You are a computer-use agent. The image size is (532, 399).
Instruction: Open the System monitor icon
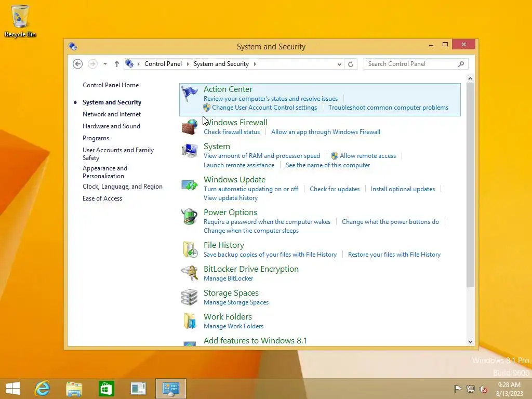coord(189,151)
